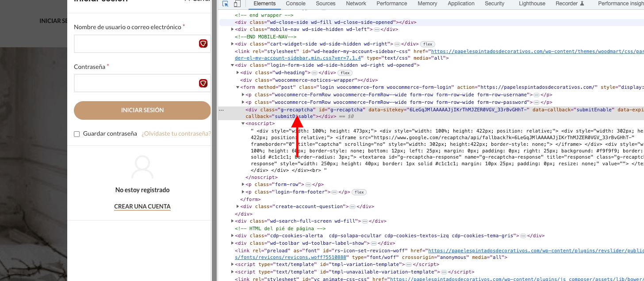Click ellipsis badge on form-row-username paragraph
This screenshot has width=644, height=281.
(536, 95)
